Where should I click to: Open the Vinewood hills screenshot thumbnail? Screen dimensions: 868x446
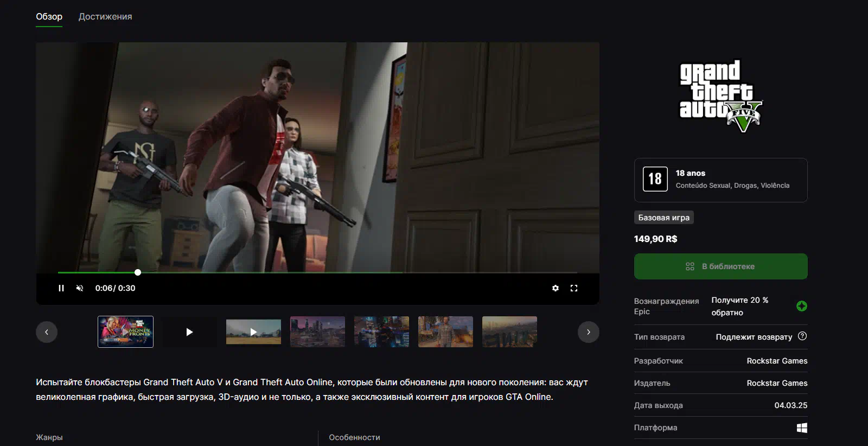pos(509,332)
